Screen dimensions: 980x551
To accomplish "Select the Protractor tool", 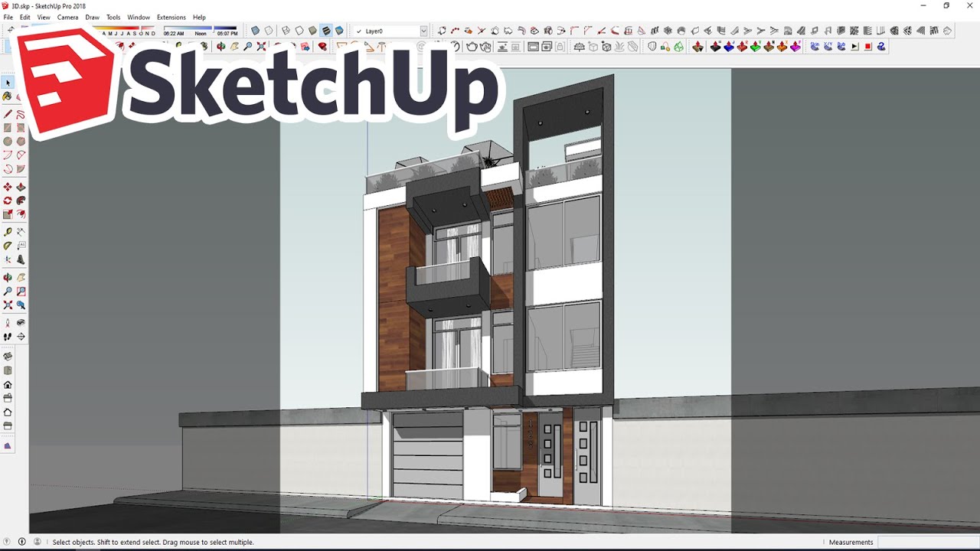I will point(8,245).
